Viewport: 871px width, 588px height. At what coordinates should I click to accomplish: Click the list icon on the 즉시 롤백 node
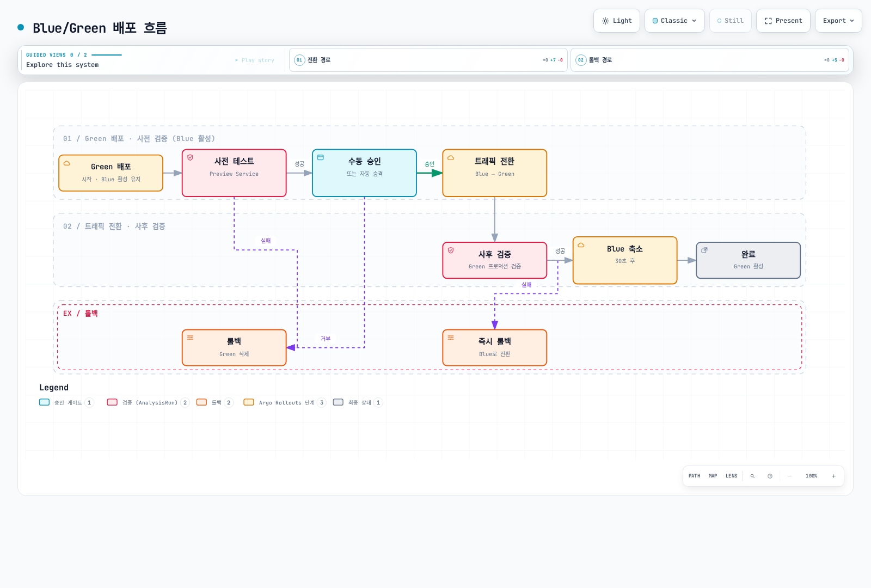point(451,338)
